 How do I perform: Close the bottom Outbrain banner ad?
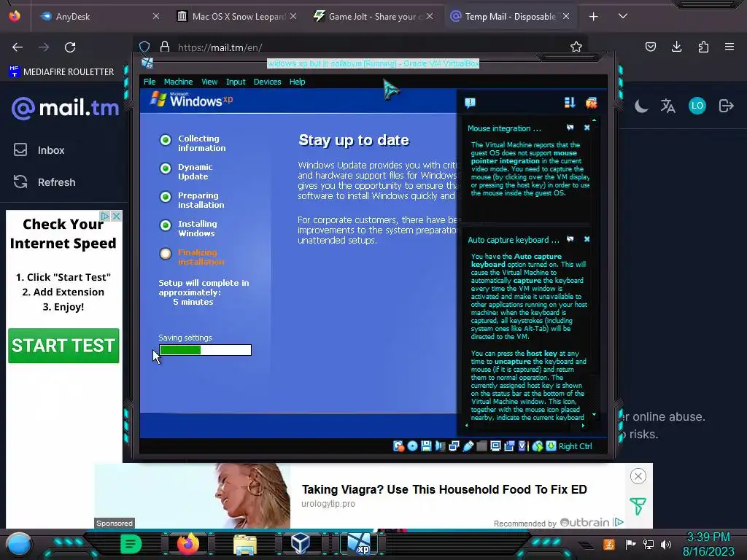(x=638, y=475)
